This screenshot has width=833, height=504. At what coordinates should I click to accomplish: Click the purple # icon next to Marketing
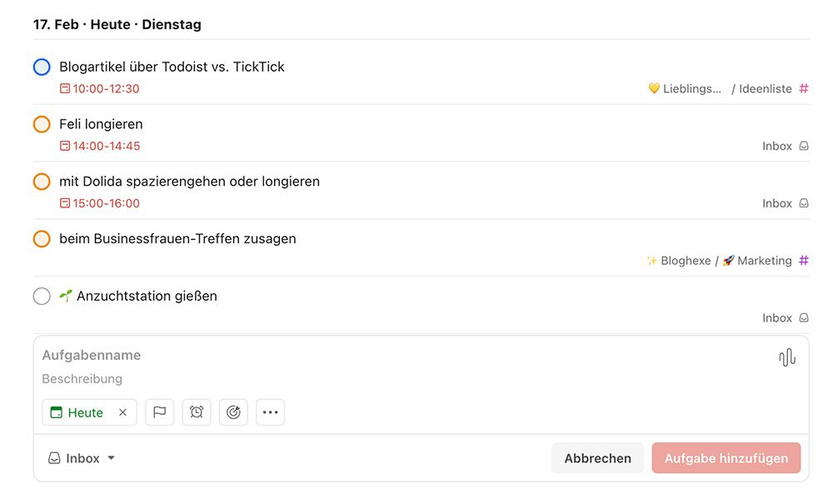click(803, 261)
